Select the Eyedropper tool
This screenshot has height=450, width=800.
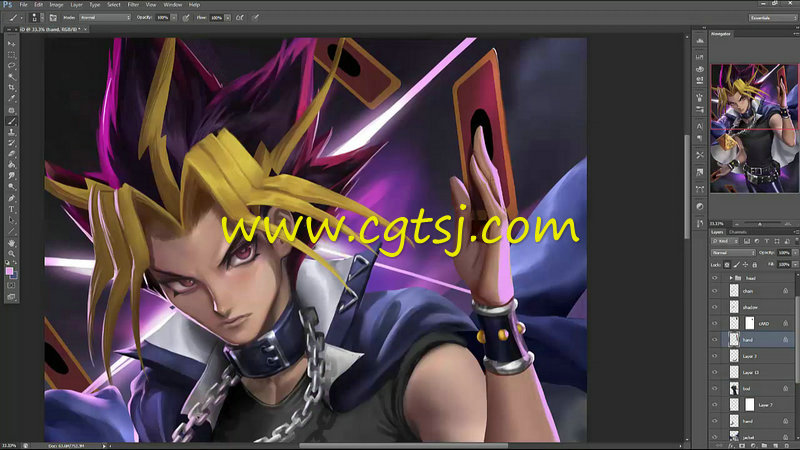[x=11, y=99]
